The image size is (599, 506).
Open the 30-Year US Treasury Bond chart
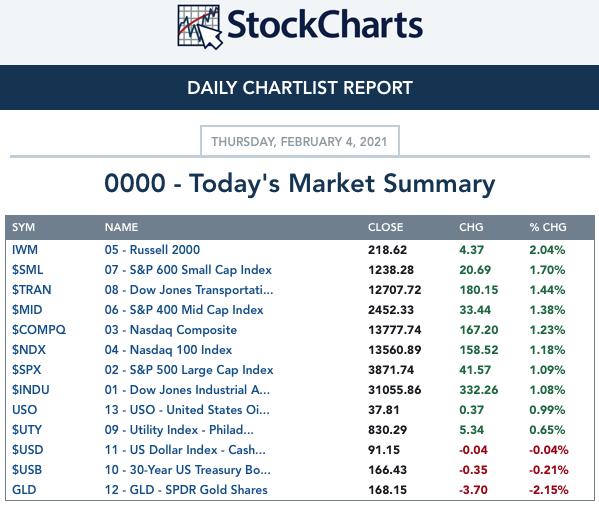[x=187, y=470]
